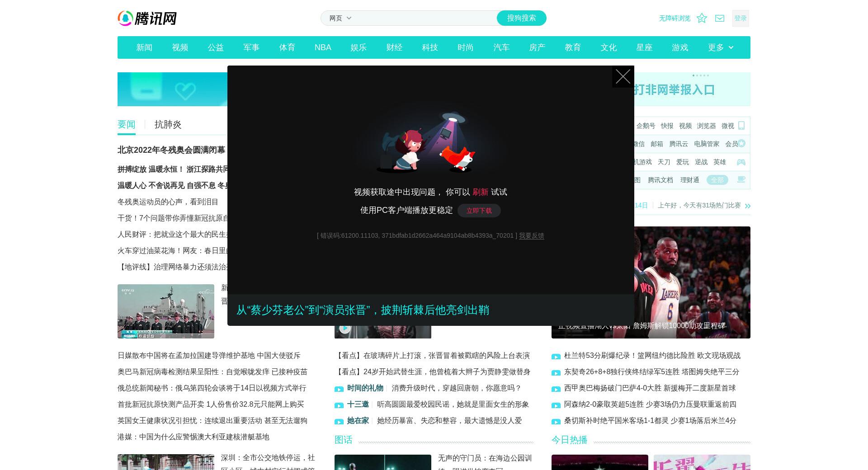Click the red 刷新 refresh link
The image size is (868, 470).
(481, 192)
